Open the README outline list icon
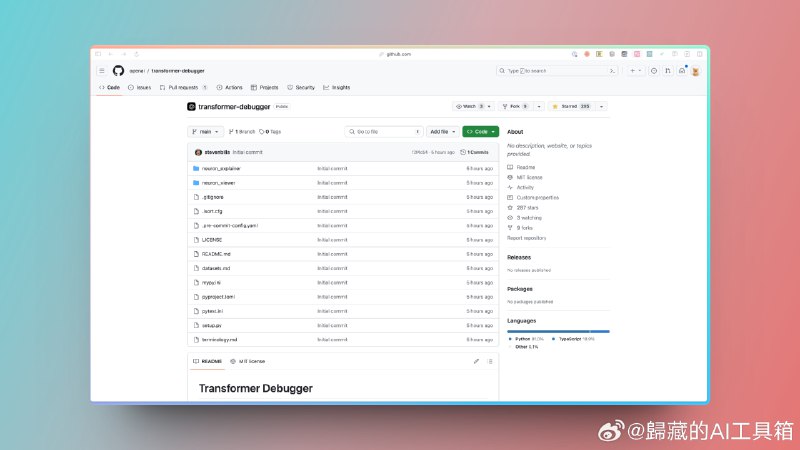This screenshot has height=450, width=800. [490, 361]
